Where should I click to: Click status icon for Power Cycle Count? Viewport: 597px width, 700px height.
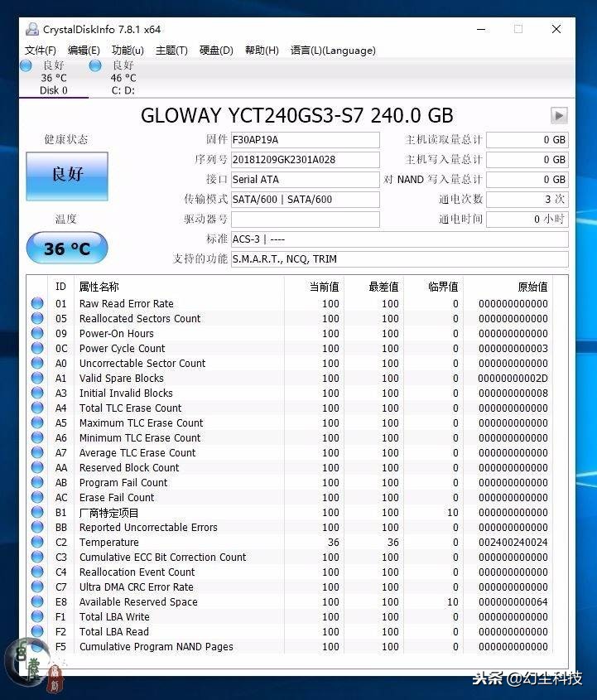tap(37, 348)
